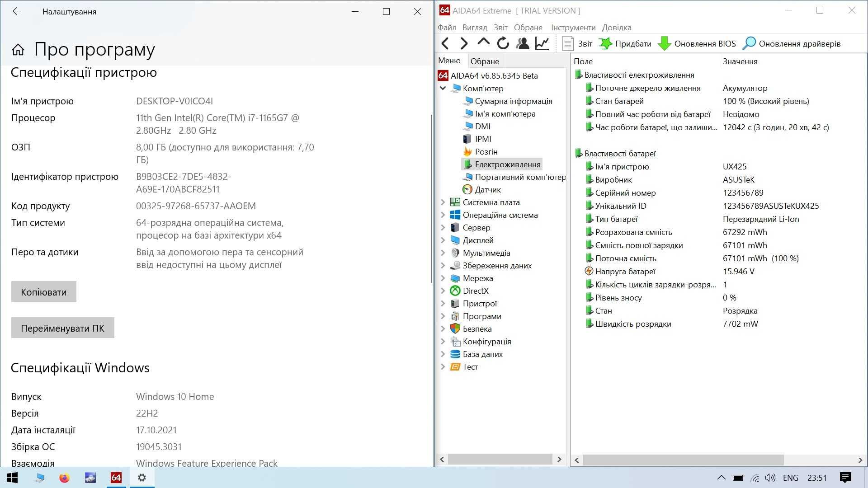This screenshot has width=868, height=488.
Task: Click the AIDA64 tree pane horizontal scrollbar
Action: click(x=500, y=459)
